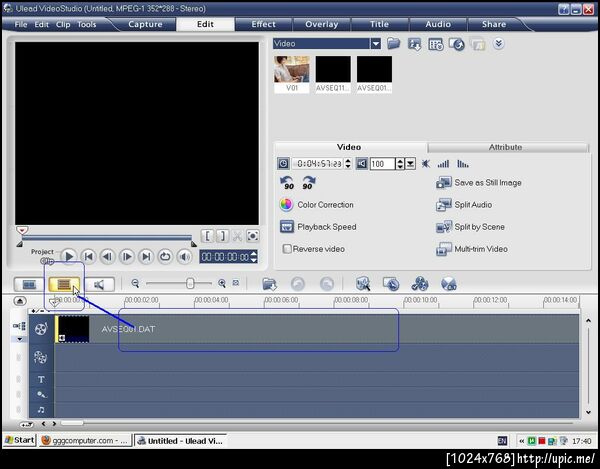Click the timeline zoom slider handle
Image resolution: width=600 pixels, height=469 pixels.
(x=190, y=283)
